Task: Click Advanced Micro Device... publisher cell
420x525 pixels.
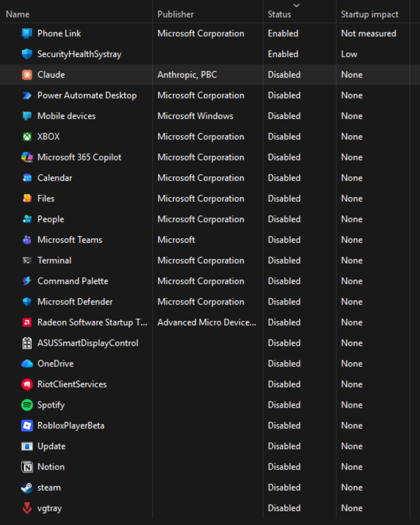Action: click(206, 322)
